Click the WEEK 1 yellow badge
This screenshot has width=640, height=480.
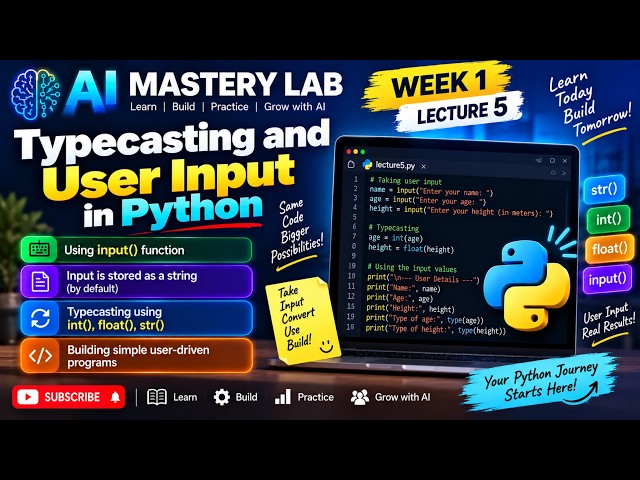point(439,84)
